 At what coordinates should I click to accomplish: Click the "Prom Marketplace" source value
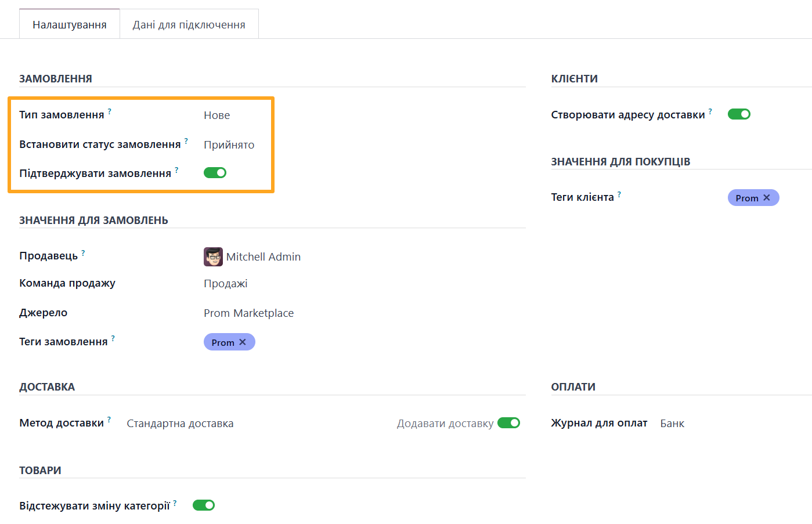(x=248, y=313)
